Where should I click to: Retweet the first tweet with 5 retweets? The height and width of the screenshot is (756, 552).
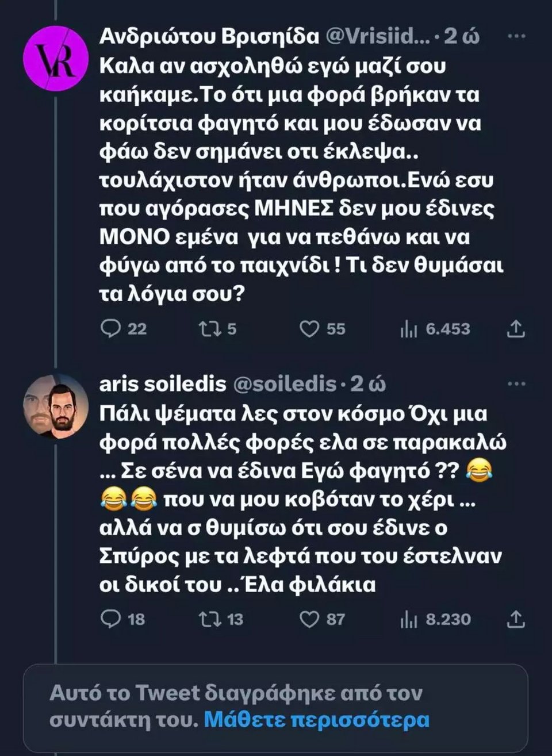pos(207,329)
